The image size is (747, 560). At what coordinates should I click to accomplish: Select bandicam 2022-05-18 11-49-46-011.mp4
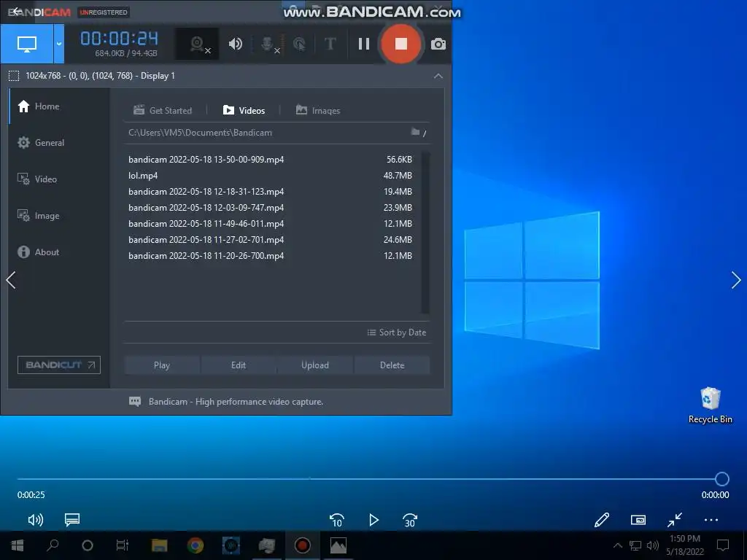270,223
